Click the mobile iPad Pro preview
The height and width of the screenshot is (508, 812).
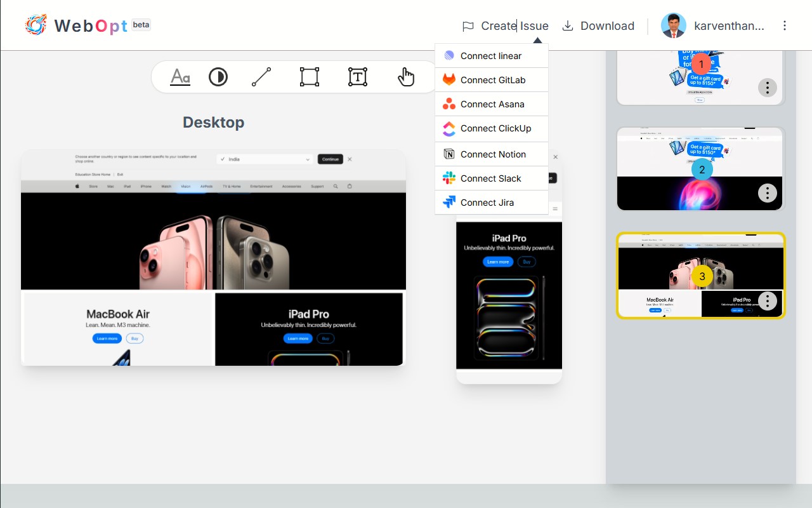pyautogui.click(x=509, y=295)
